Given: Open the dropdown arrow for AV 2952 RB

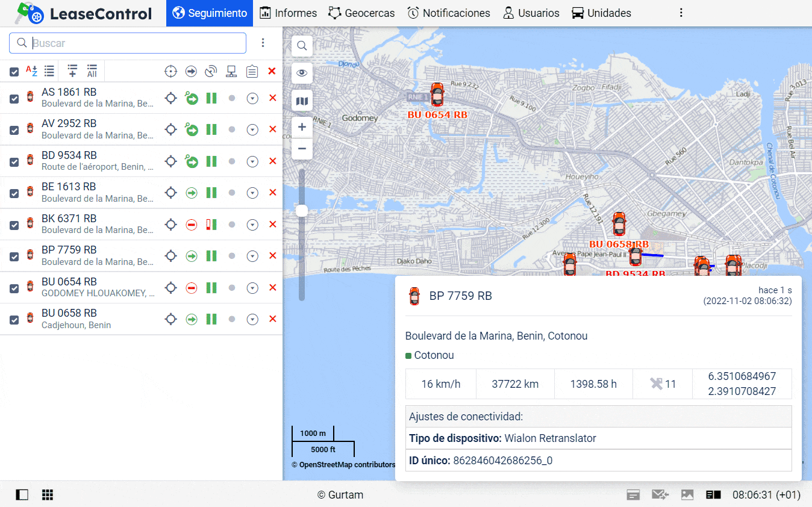Looking at the screenshot, I should point(252,129).
